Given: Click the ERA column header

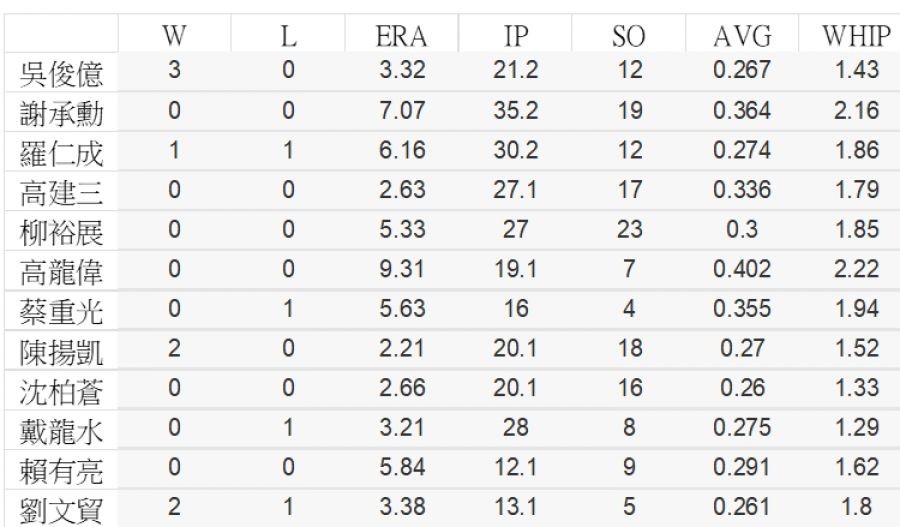Looking at the screenshot, I should click(x=402, y=38).
